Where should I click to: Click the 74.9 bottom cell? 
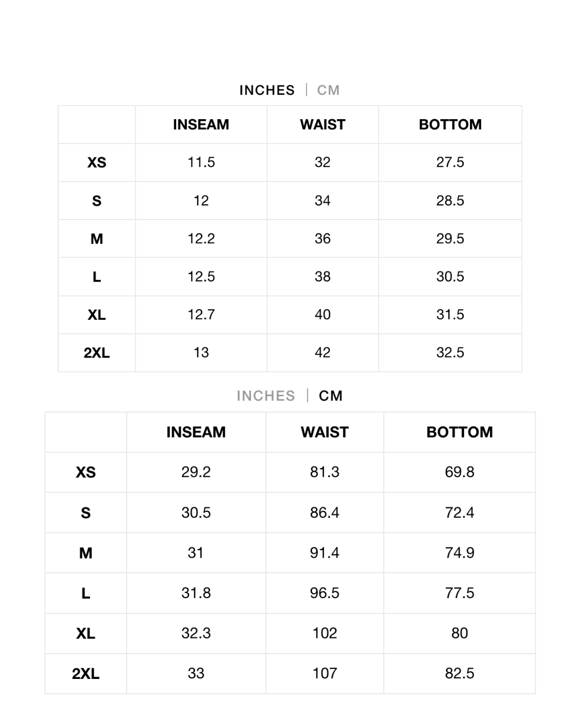459,553
